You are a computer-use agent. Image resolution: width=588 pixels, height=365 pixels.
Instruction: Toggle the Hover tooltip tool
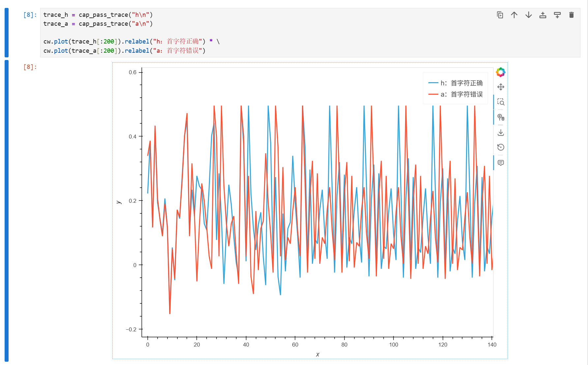pos(501,163)
